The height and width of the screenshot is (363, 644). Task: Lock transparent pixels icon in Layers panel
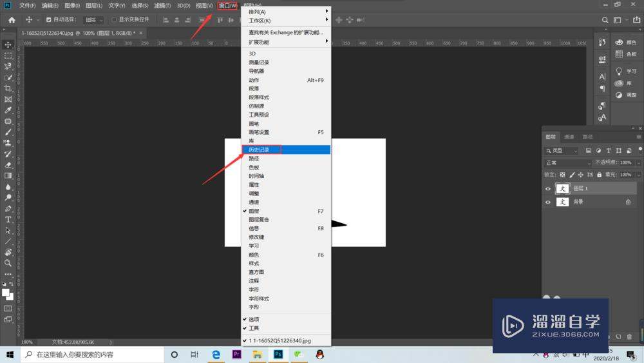click(563, 175)
